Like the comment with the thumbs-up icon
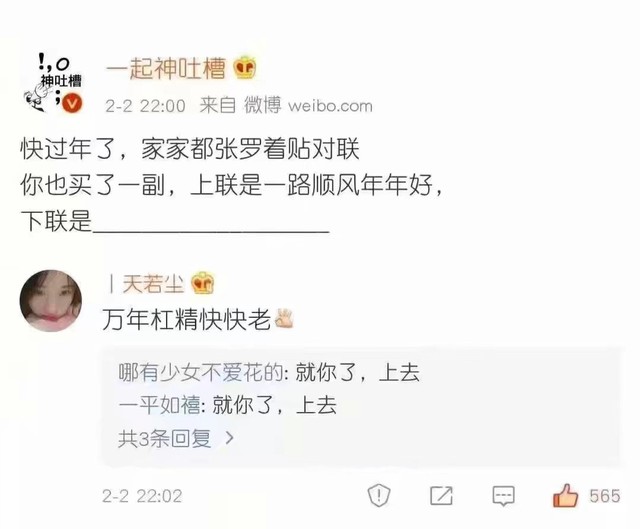Viewport: 640px width, 529px height. tap(565, 496)
